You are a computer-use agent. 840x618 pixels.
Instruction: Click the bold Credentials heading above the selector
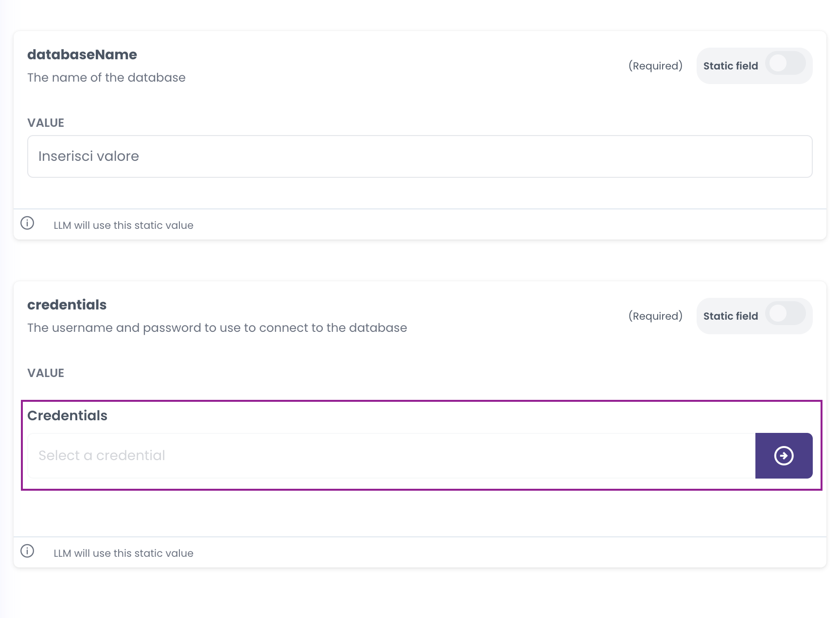68,415
